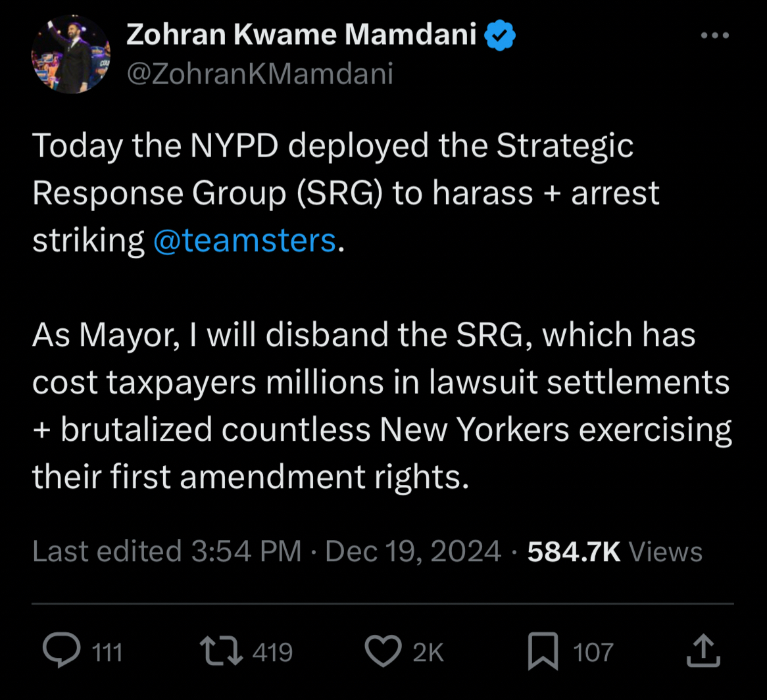Click the 107 bookmarks count
This screenshot has width=767, height=700.
[593, 652]
